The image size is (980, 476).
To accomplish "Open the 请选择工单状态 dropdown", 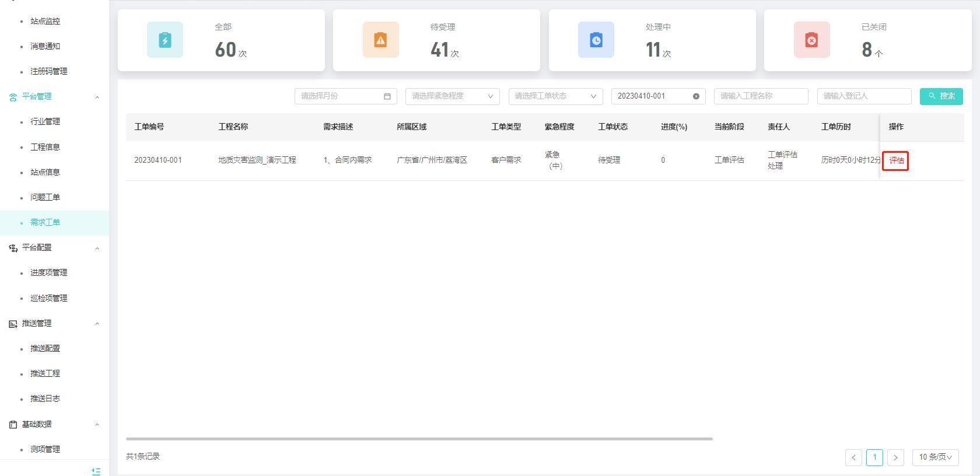I will click(x=555, y=96).
